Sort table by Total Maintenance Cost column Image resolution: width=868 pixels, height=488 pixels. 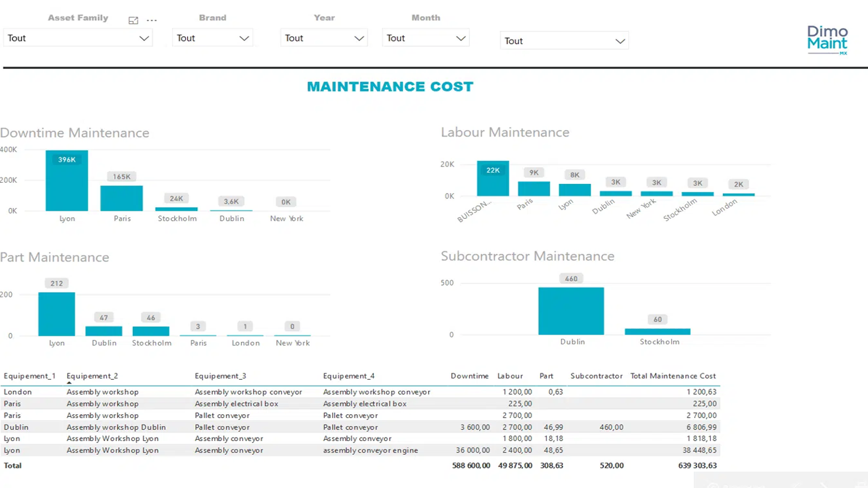pyautogui.click(x=673, y=376)
